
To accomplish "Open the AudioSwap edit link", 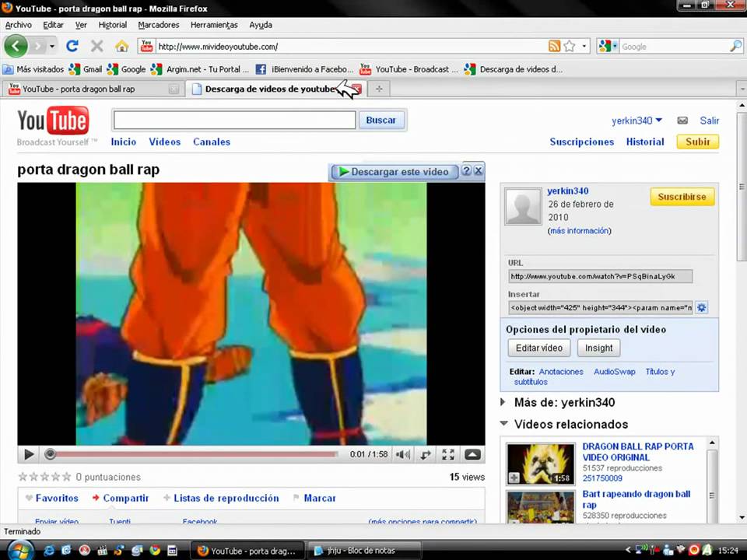I will coord(614,372).
